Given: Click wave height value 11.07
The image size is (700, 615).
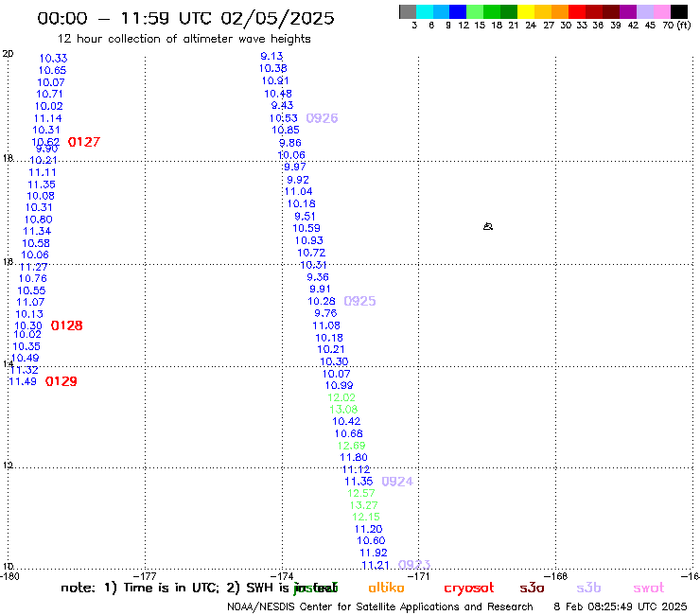Looking at the screenshot, I should coord(30,303).
